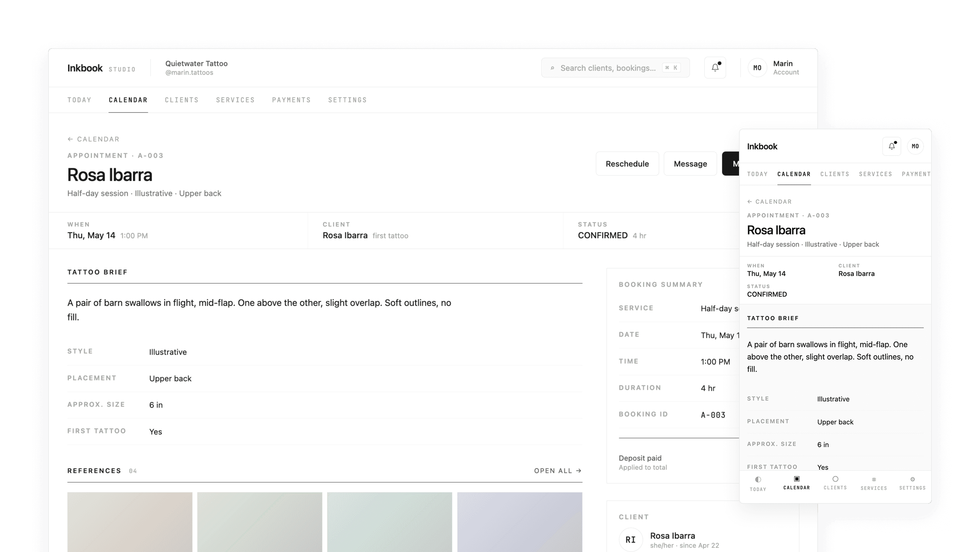Tap the Inkbook logo in the mobile panel
The image size is (980, 552).
click(x=762, y=147)
